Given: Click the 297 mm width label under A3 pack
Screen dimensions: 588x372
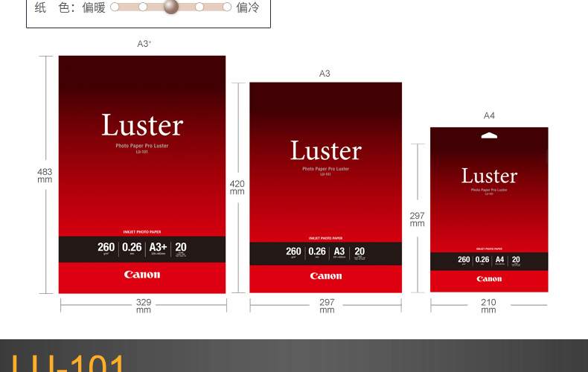Looking at the screenshot, I should (x=327, y=306).
